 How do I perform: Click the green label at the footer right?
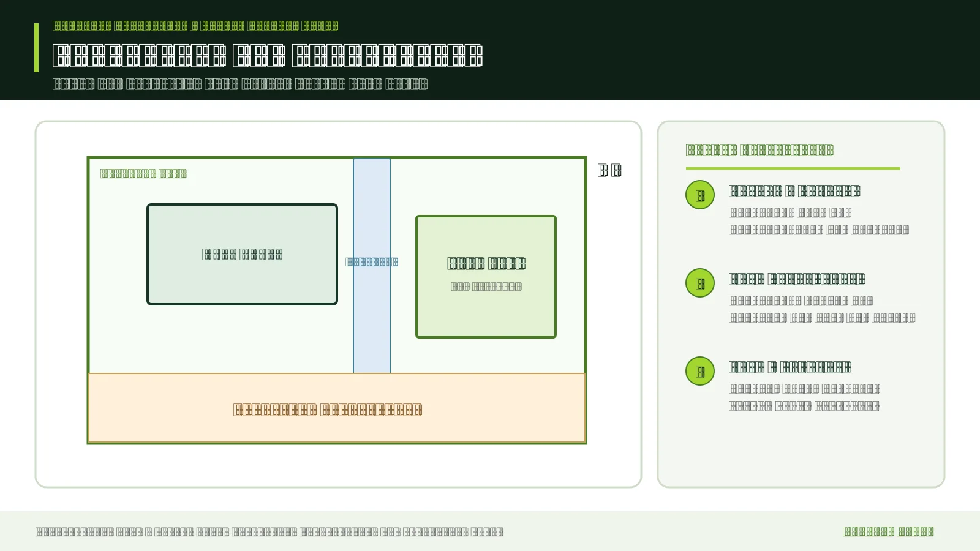[x=888, y=531]
